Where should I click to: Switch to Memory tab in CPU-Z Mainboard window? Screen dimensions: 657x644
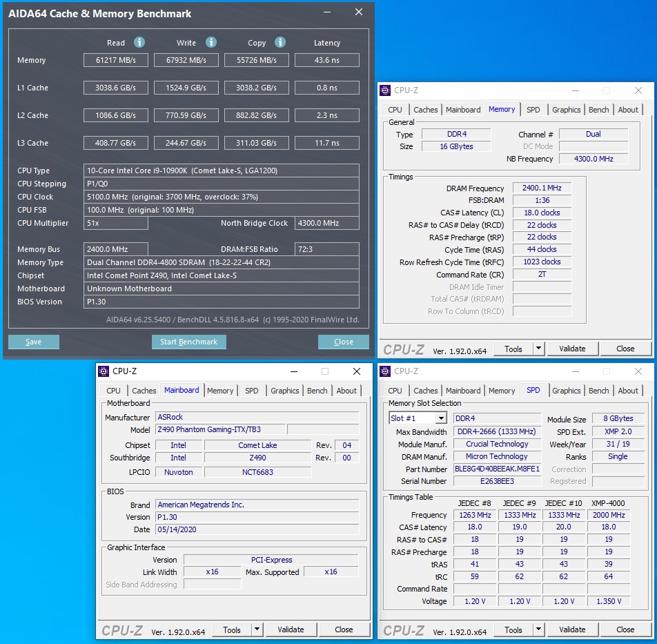(x=220, y=391)
